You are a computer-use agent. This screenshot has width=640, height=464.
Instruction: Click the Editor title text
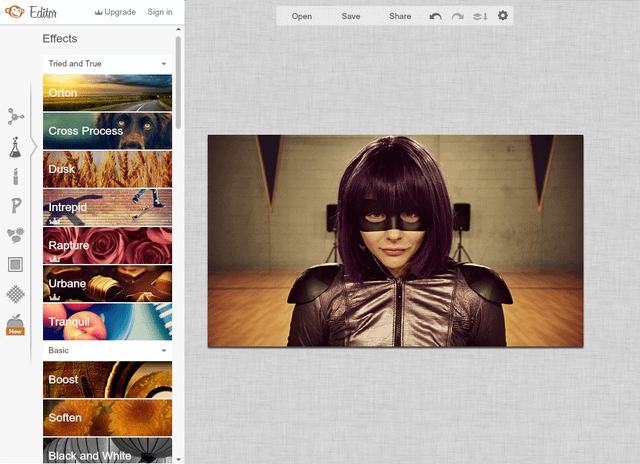43,13
